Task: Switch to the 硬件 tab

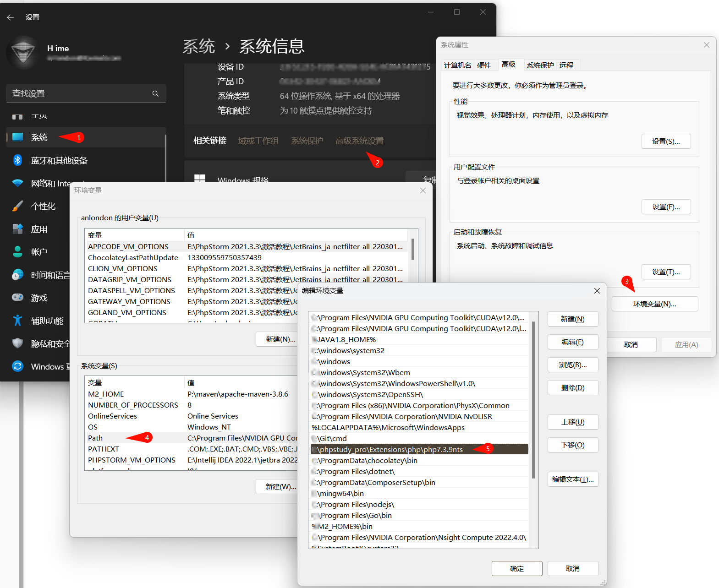Action: 483,65
